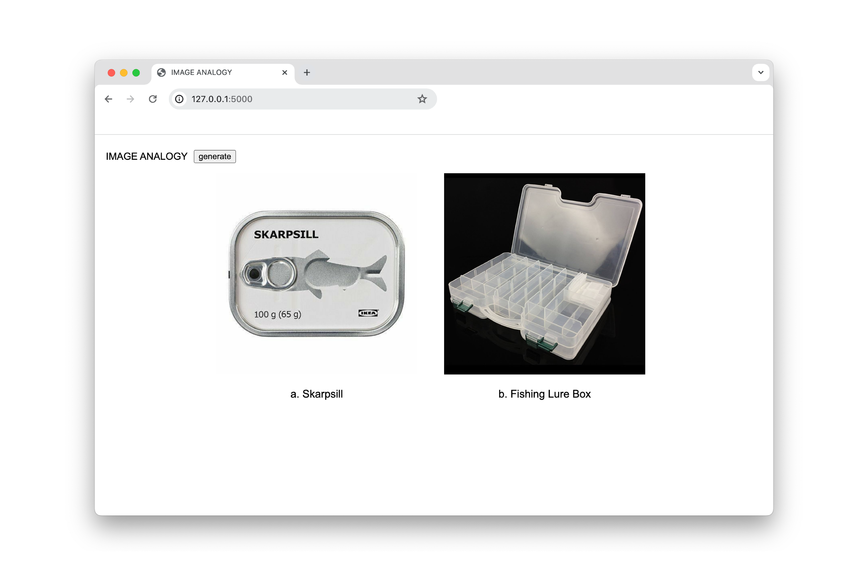Image resolution: width=868 pixels, height=588 pixels.
Task: Click the browser forward arrow
Action: click(130, 99)
